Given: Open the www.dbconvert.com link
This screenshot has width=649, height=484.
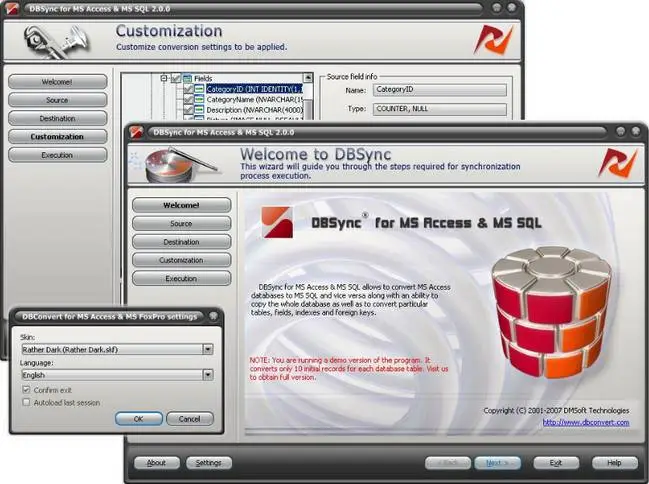Looking at the screenshot, I should (x=586, y=422).
